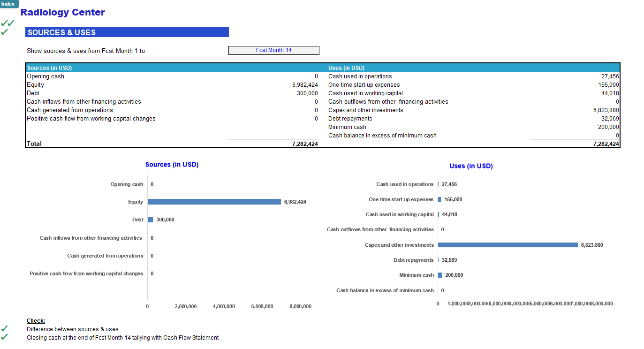Select the 'Uses (in USD)' table header

point(346,68)
